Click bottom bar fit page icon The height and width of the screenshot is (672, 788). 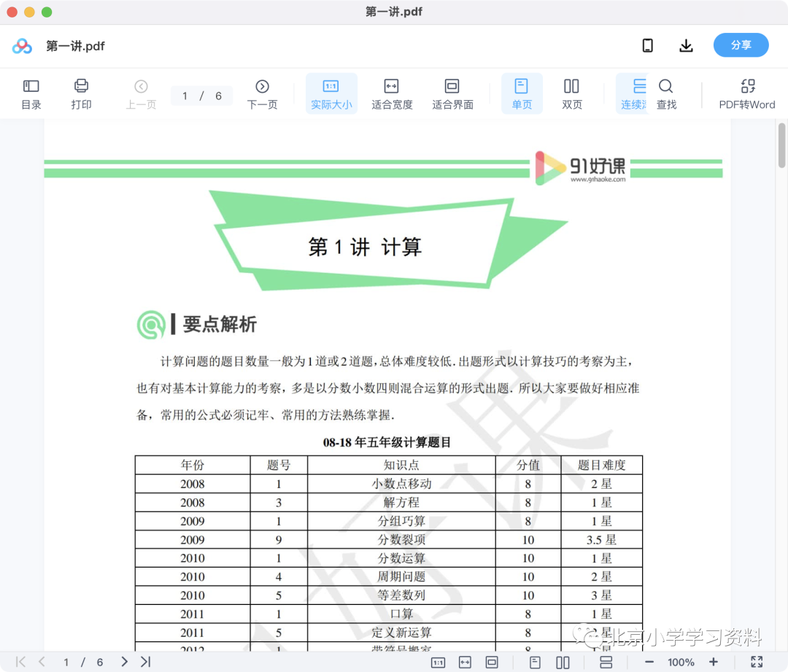coord(492,663)
